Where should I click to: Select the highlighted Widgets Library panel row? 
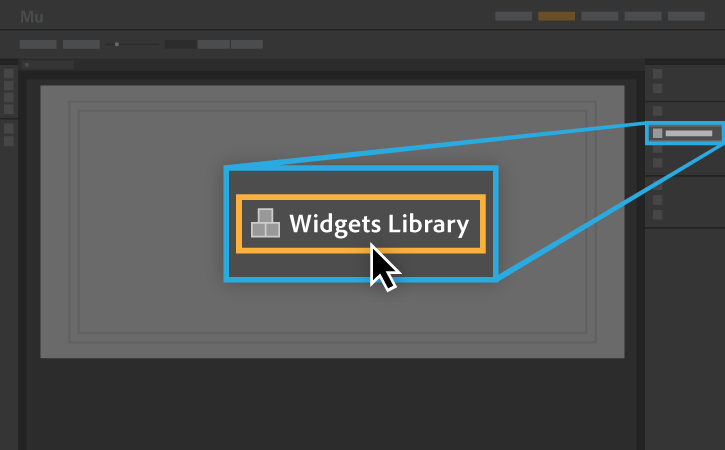point(685,134)
